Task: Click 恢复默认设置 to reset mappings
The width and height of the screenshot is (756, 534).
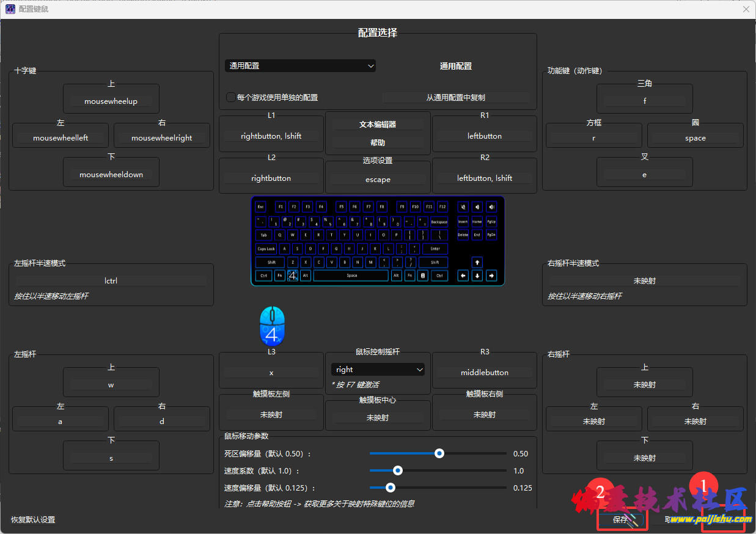Action: point(33,520)
